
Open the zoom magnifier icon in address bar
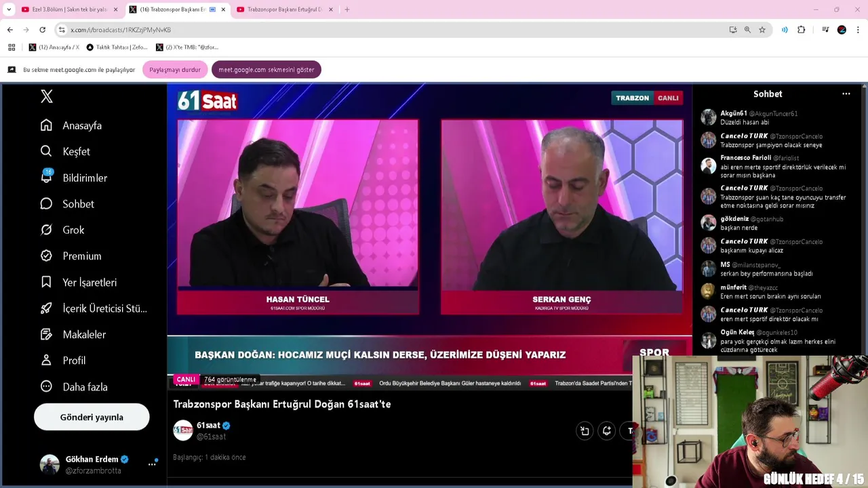(x=747, y=30)
